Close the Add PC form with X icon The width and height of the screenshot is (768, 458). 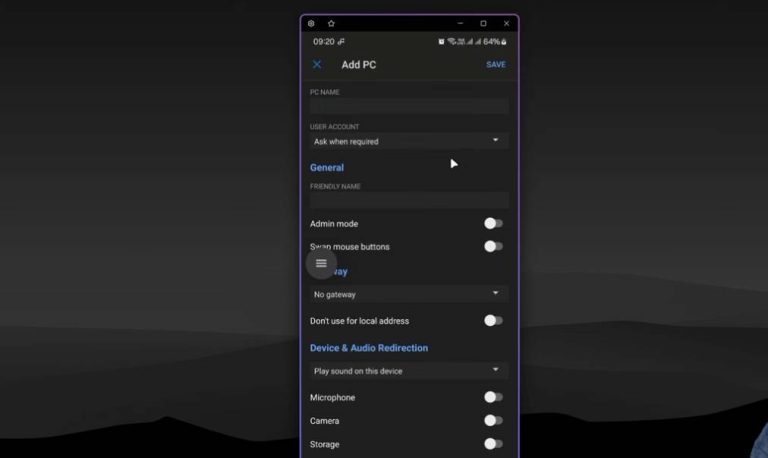317,65
